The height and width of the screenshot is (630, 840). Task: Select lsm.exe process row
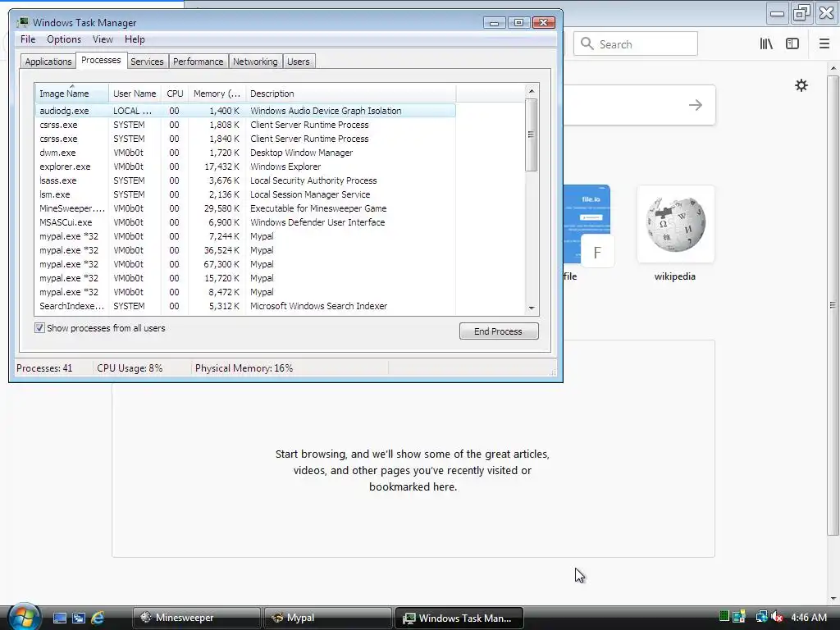tap(245, 194)
